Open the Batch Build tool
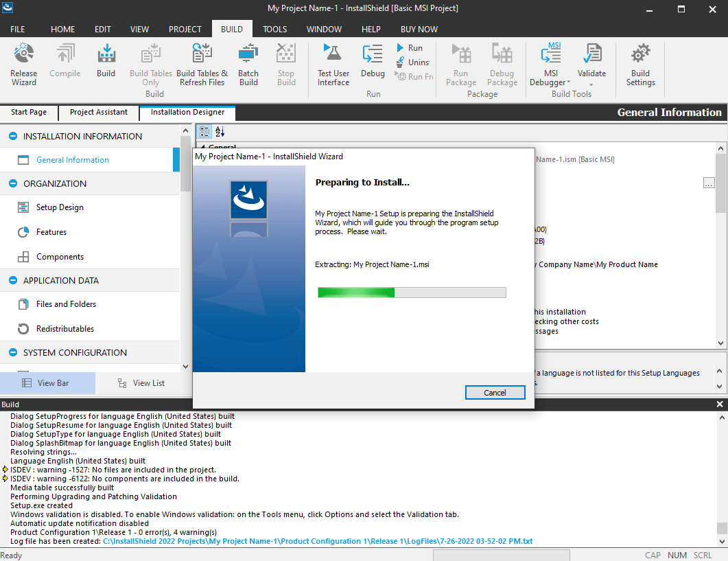The height and width of the screenshot is (561, 728). (x=248, y=65)
